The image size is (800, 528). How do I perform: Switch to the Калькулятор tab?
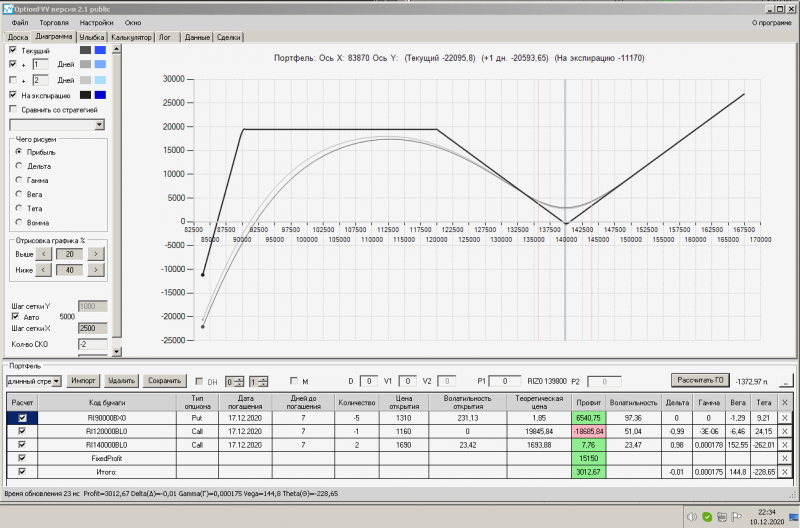131,37
